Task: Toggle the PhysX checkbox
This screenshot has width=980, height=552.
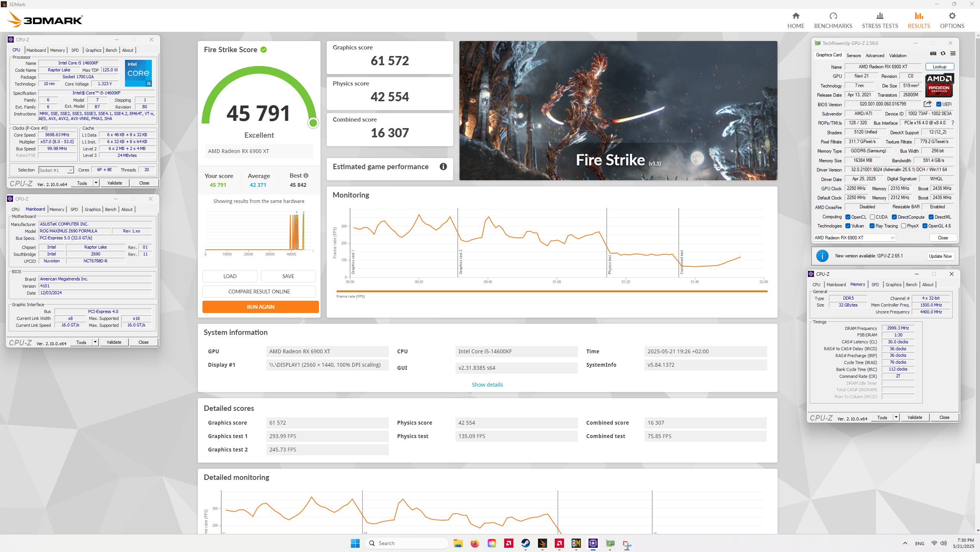Action: [903, 226]
